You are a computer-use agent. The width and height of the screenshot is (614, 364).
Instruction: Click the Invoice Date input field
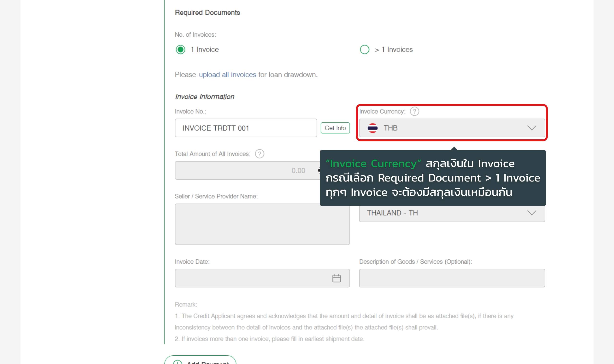click(x=250, y=278)
